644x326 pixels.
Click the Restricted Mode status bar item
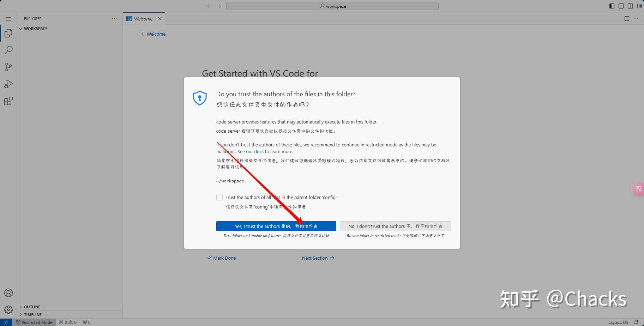click(x=34, y=322)
